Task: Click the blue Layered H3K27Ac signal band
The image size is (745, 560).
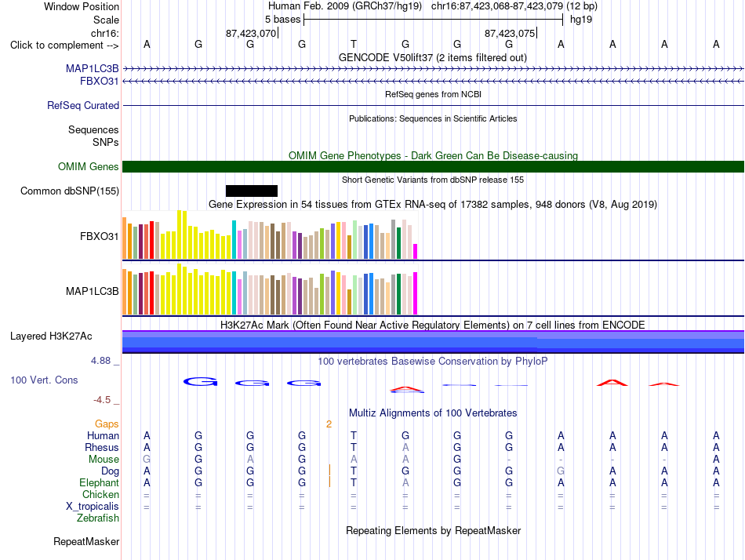Action: [434, 342]
